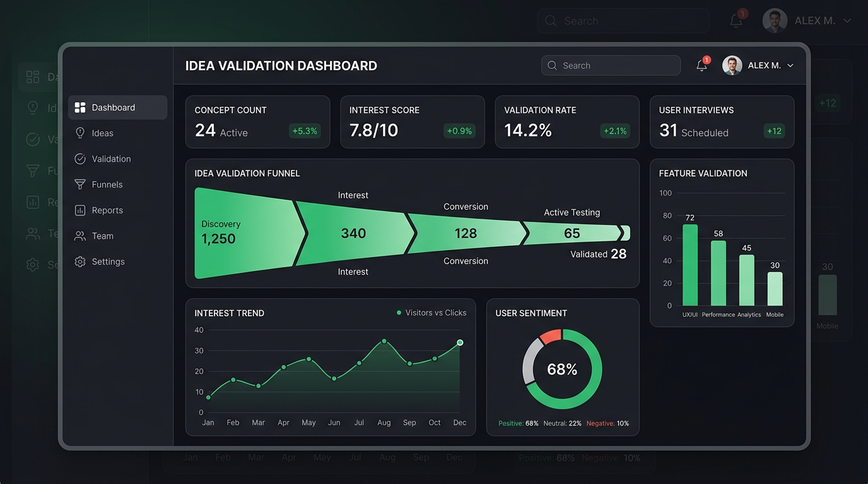Expand the ALEX M. account chevron
This screenshot has width=868, height=484.
pyautogui.click(x=790, y=66)
